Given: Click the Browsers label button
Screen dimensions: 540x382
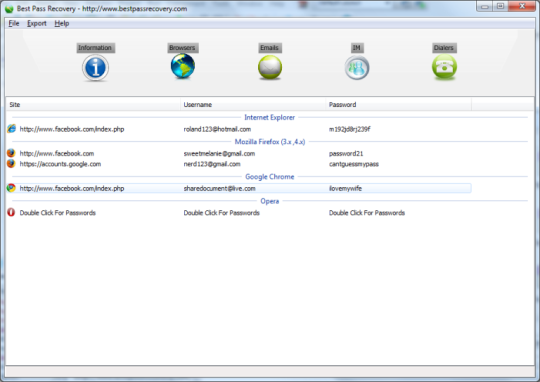Looking at the screenshot, I should [183, 48].
